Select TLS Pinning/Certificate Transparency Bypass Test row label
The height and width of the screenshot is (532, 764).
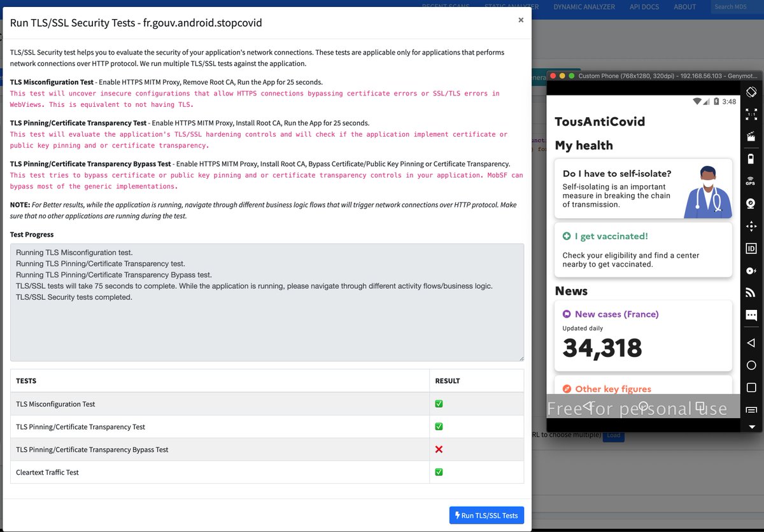(92, 450)
